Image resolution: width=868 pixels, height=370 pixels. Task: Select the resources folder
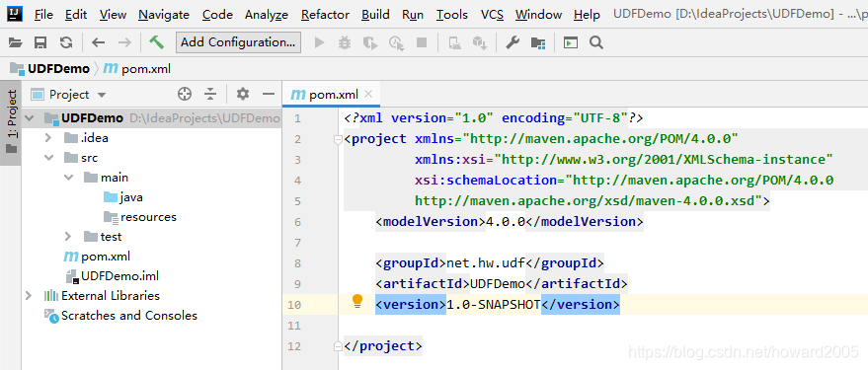(148, 217)
